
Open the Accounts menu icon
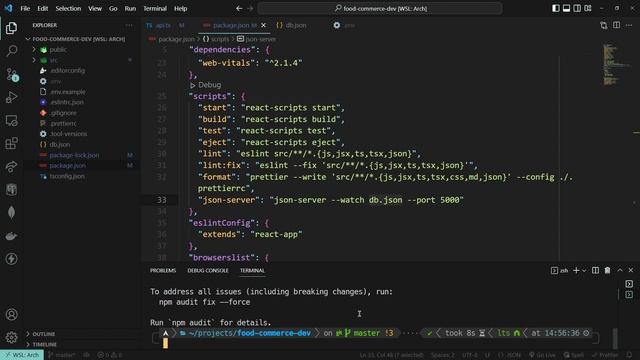11,314
